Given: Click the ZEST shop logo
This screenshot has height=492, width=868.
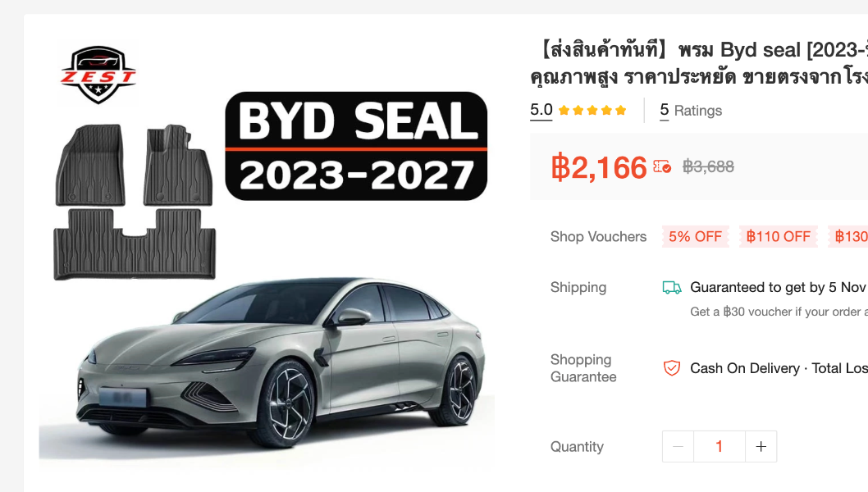Looking at the screenshot, I should point(98,75).
